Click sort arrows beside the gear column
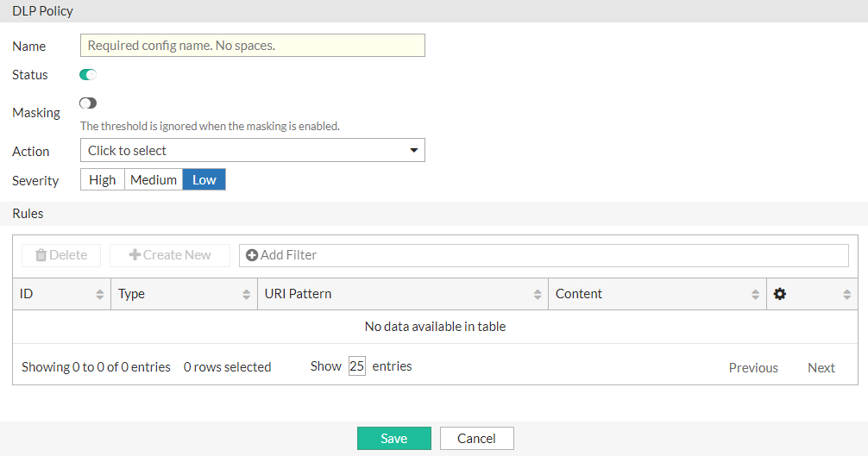Image resolution: width=868 pixels, height=456 pixels. click(x=846, y=295)
